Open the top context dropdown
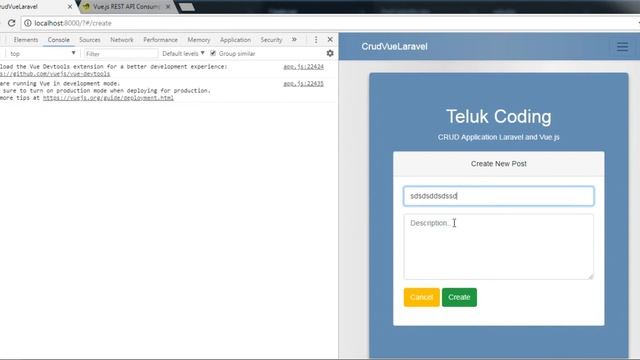Screen dimensions: 640x360 coord(42,53)
